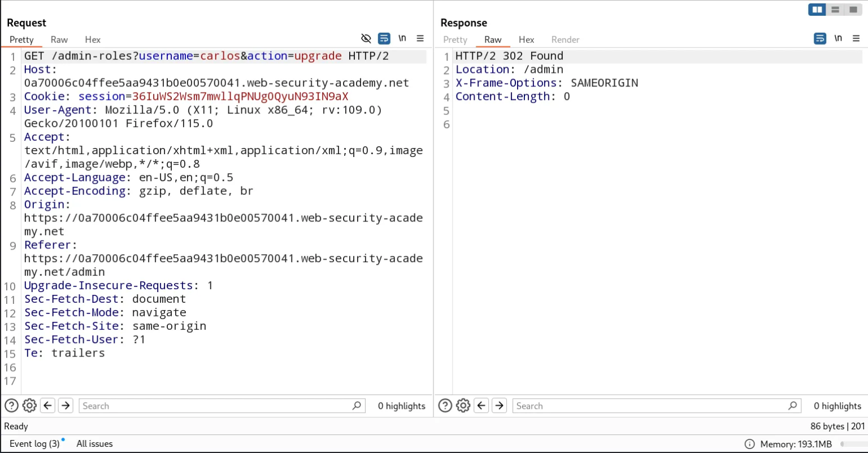The width and height of the screenshot is (868, 453).
Task: Open Request search settings gear
Action: pyautogui.click(x=29, y=406)
